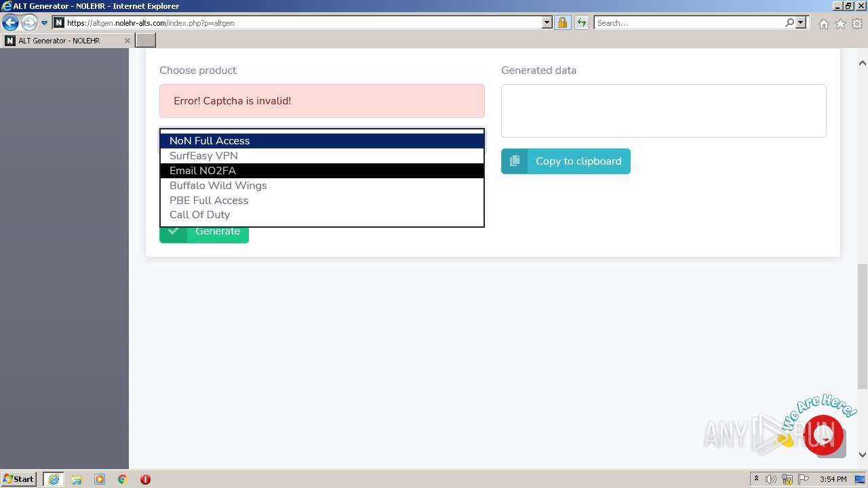
Task: Click the search magnifier icon
Action: pos(789,23)
